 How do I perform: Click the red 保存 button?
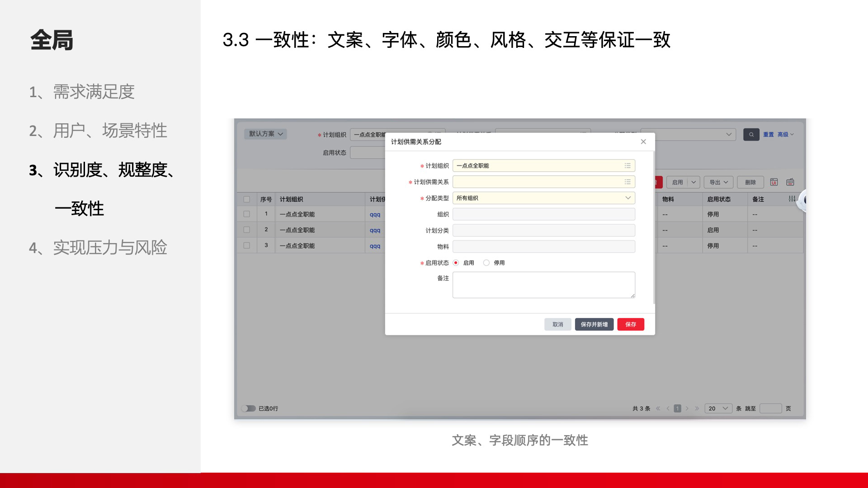(631, 324)
